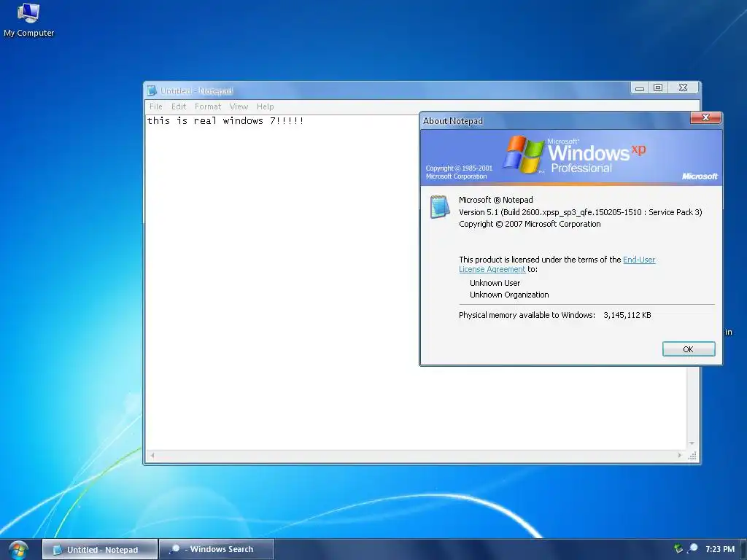Click the Notepad horizontal scrollbar left arrow
The height and width of the screenshot is (560, 747).
point(152,455)
